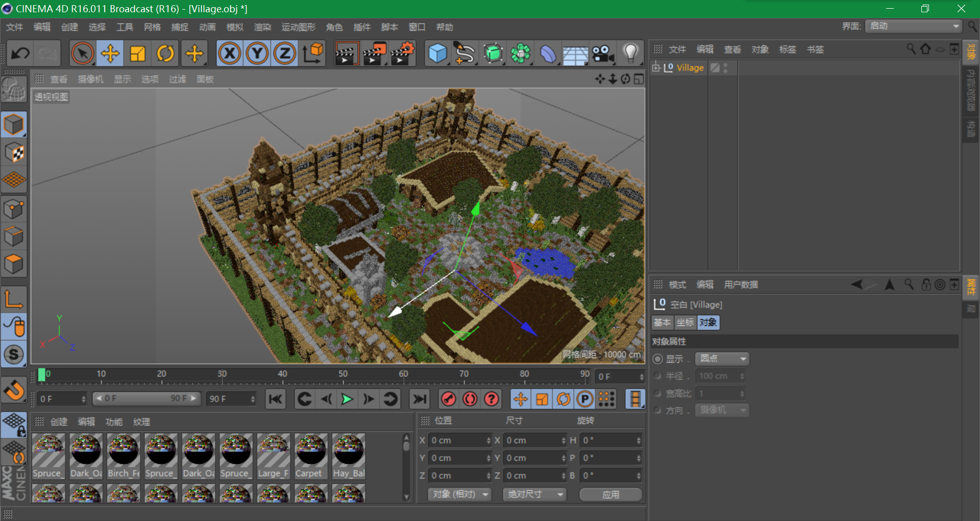Open the 方向 摄像机 dropdown
This screenshot has height=521, width=980.
tap(722, 410)
